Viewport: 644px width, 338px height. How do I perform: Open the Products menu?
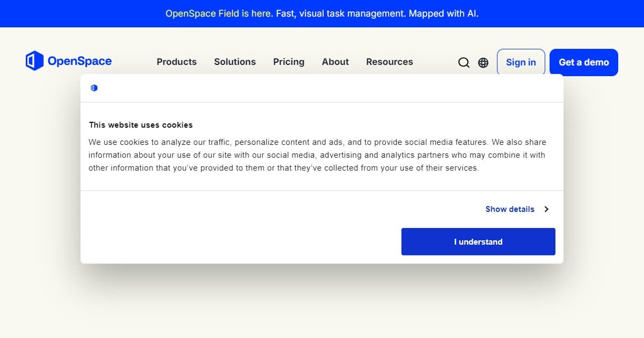pos(177,62)
